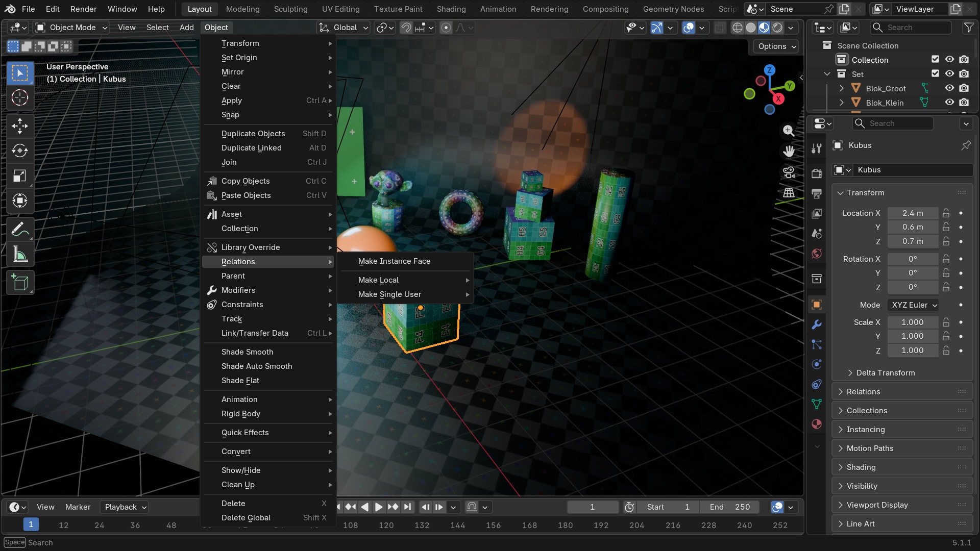Viewport: 980px width, 551px height.
Task: Click the timeline play button
Action: pos(378,507)
